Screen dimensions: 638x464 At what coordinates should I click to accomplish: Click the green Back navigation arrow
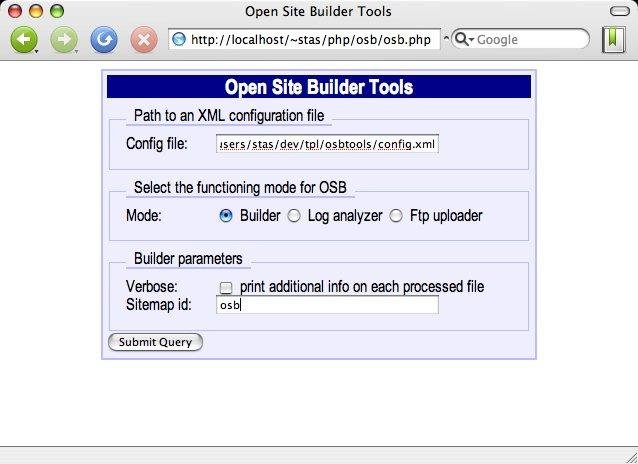point(24,39)
